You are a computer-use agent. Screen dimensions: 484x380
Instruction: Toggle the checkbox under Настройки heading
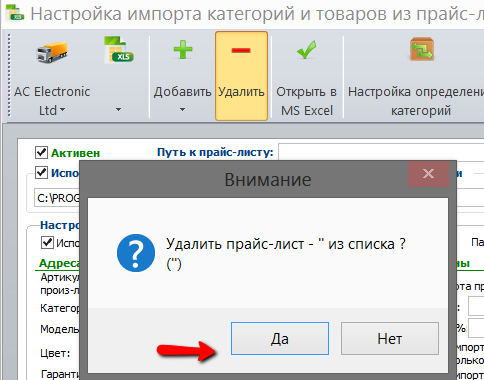(47, 242)
